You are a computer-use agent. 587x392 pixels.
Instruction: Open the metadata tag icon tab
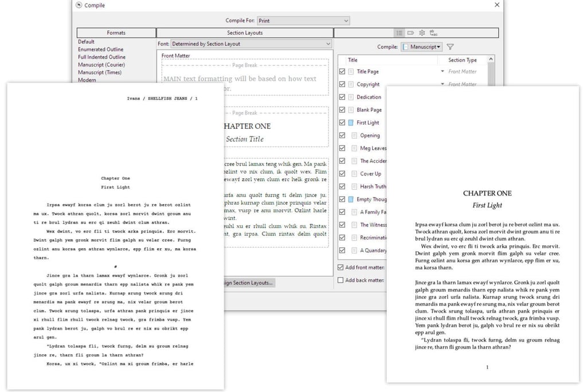pyautogui.click(x=410, y=33)
